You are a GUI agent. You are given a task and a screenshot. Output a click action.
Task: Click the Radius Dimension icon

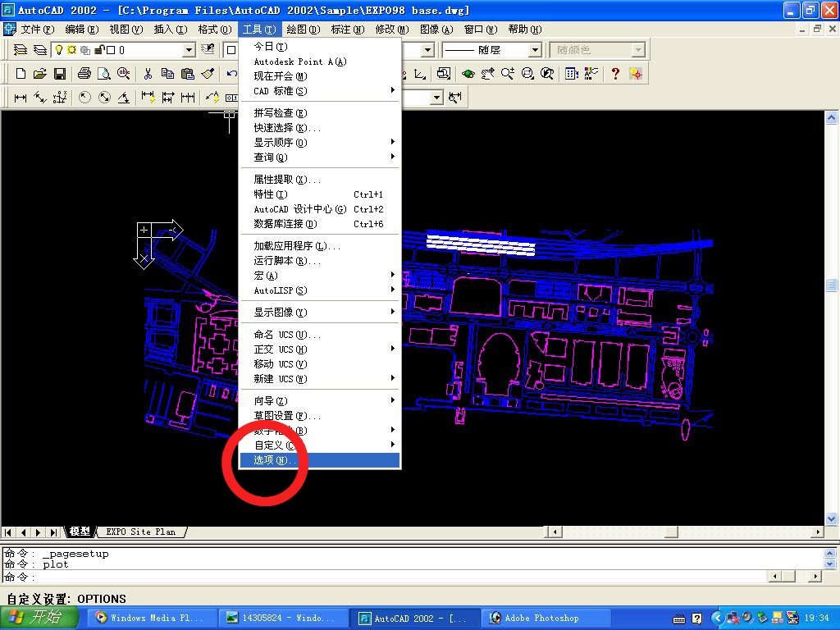pyautogui.click(x=84, y=98)
